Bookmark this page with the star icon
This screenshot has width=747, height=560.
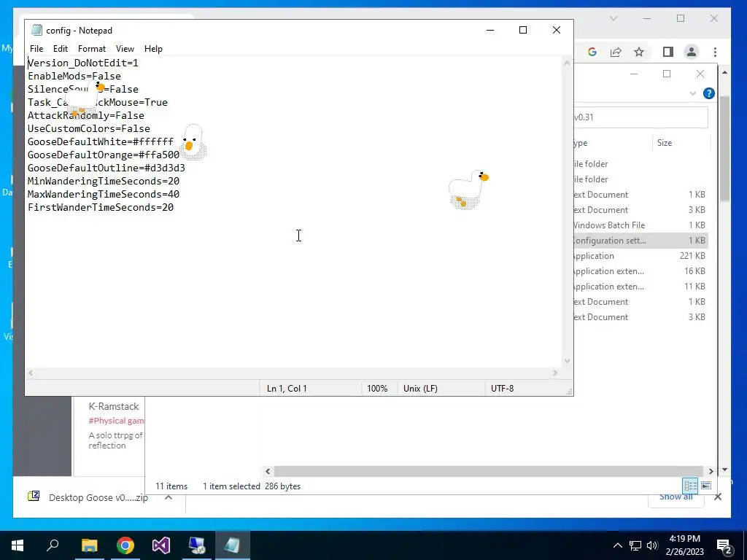pos(639,52)
